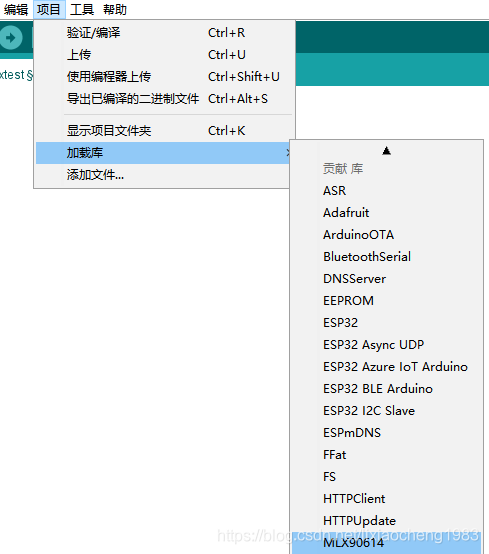The height and width of the screenshot is (554, 489).
Task: Select the HTTPUpdate library
Action: 387,521
